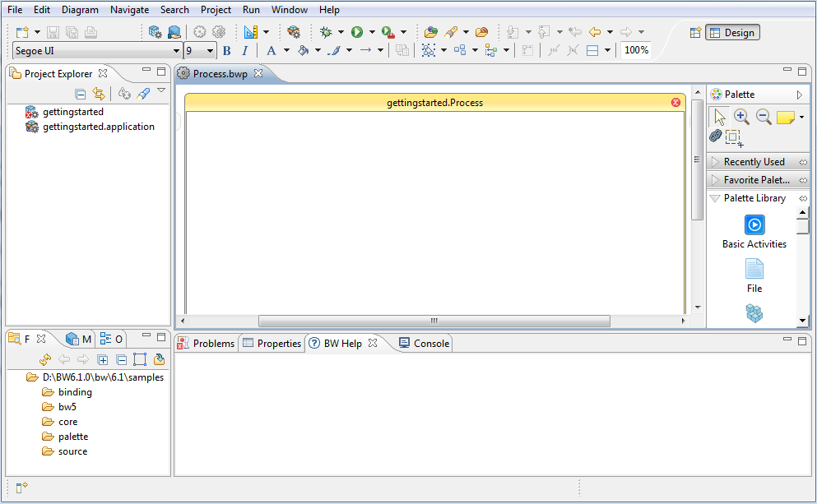
Task: Click the Debug bug icon in toolbar
Action: 326,32
